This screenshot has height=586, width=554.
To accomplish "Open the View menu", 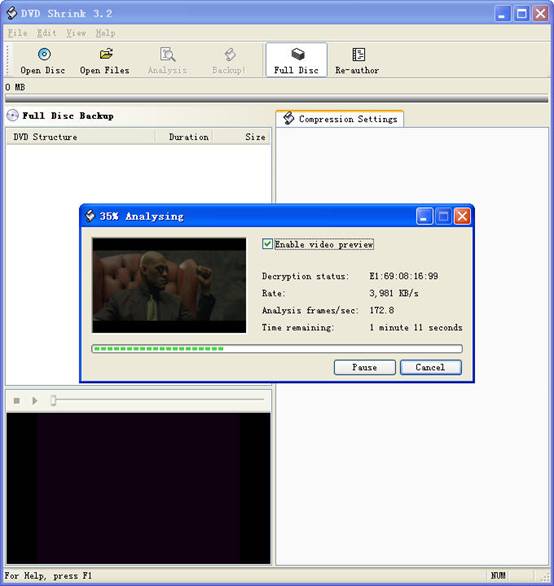I will pyautogui.click(x=76, y=33).
